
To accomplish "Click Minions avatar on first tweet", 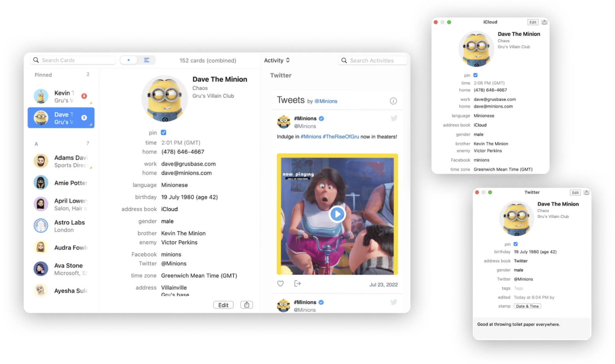I will click(x=283, y=122).
